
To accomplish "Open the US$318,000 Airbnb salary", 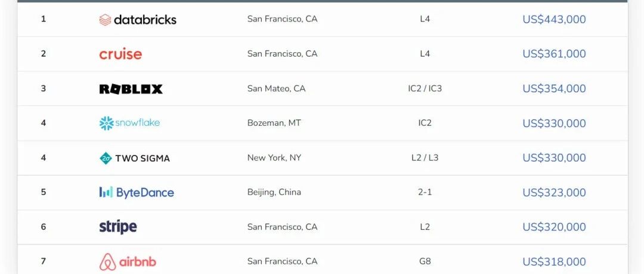I will pyautogui.click(x=554, y=261).
